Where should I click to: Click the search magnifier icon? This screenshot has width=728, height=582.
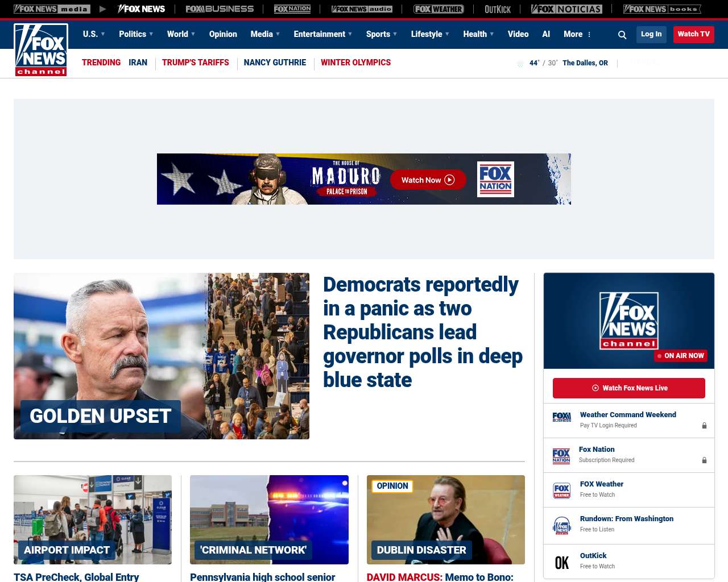pos(622,35)
